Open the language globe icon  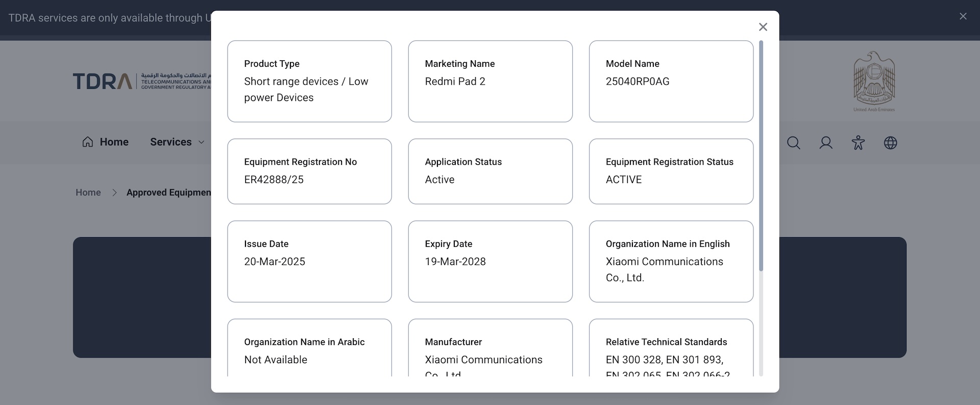pyautogui.click(x=891, y=143)
